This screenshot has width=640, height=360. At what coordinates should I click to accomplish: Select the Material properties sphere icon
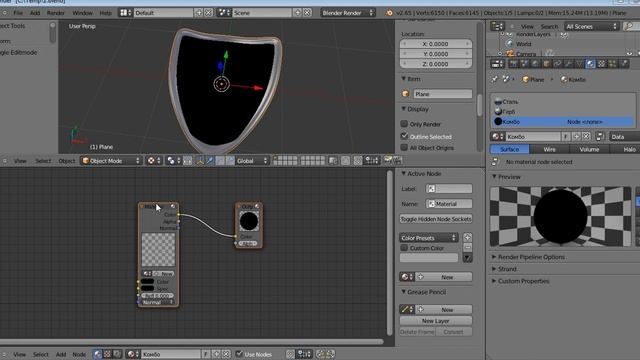click(591, 64)
